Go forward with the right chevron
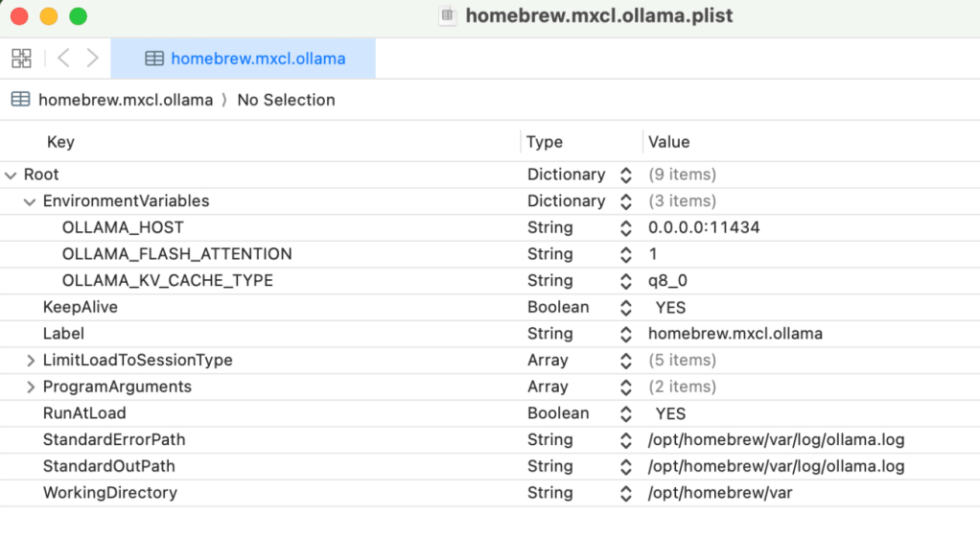Screen dimensions: 980x539 pos(93,59)
